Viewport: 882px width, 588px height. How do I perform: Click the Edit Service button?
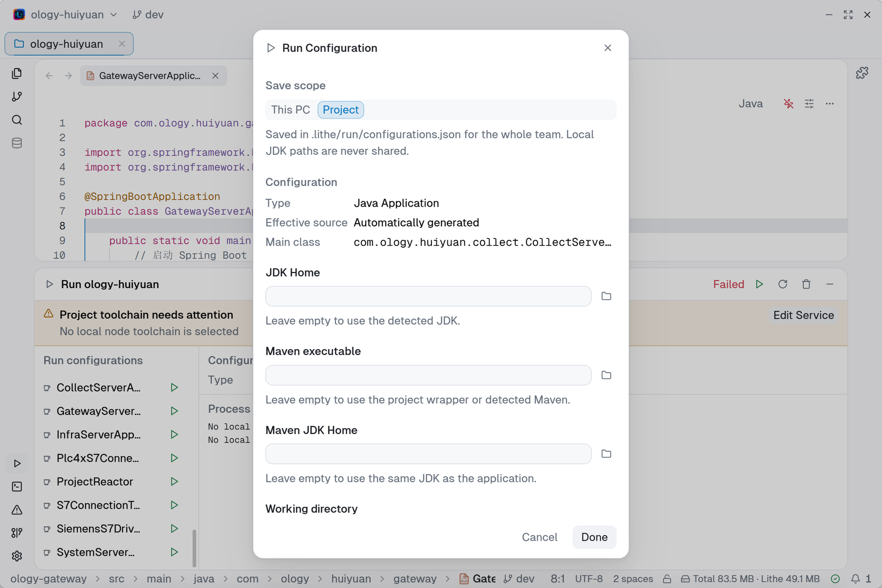(803, 315)
